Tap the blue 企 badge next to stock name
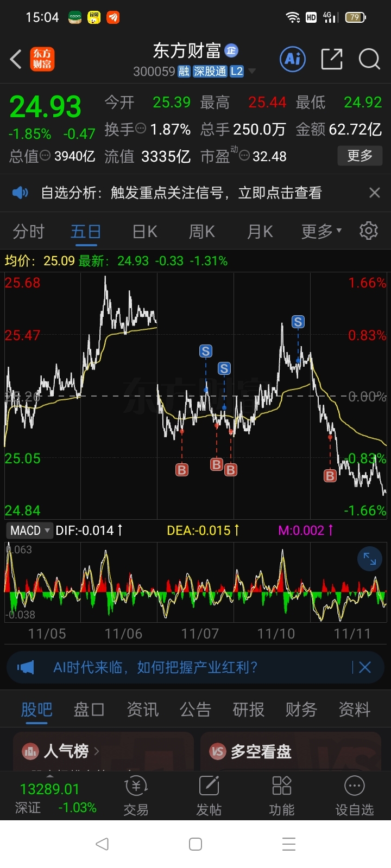The image size is (391, 868). point(232,50)
